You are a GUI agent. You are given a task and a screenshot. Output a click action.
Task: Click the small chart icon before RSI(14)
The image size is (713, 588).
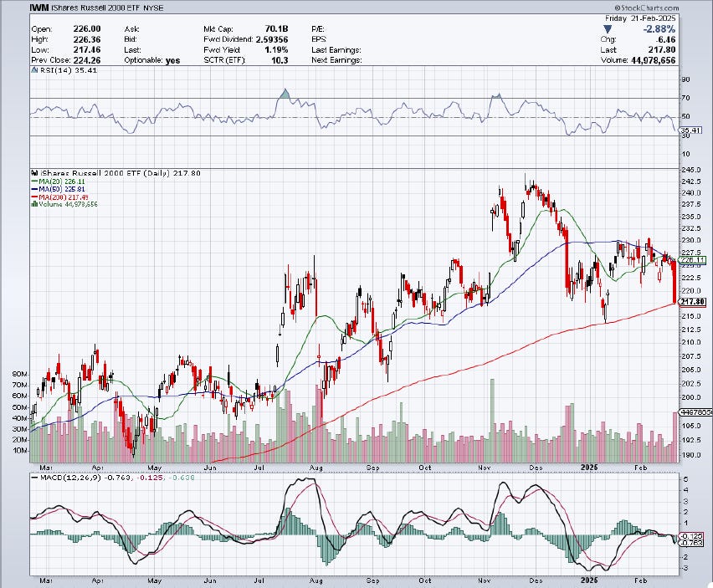click(x=34, y=70)
